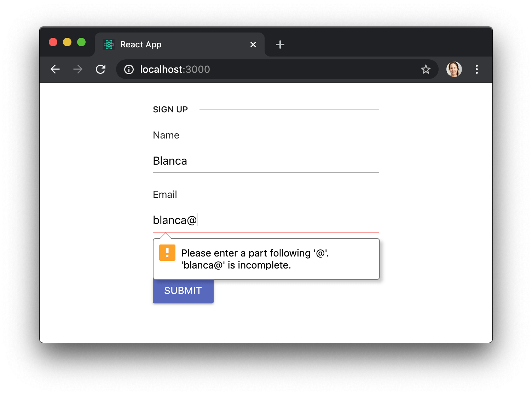This screenshot has height=395, width=532.
Task: Reload the localhost:3000 page
Action: point(100,69)
